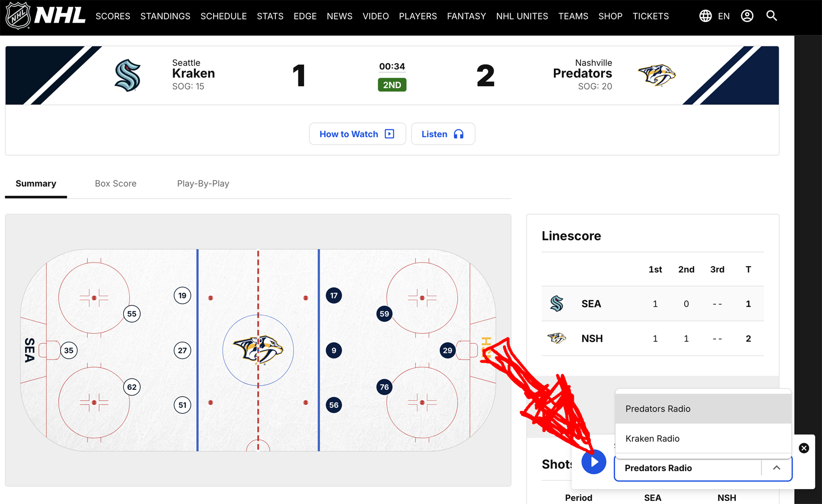Click the 00:34 game clock

pyautogui.click(x=392, y=66)
